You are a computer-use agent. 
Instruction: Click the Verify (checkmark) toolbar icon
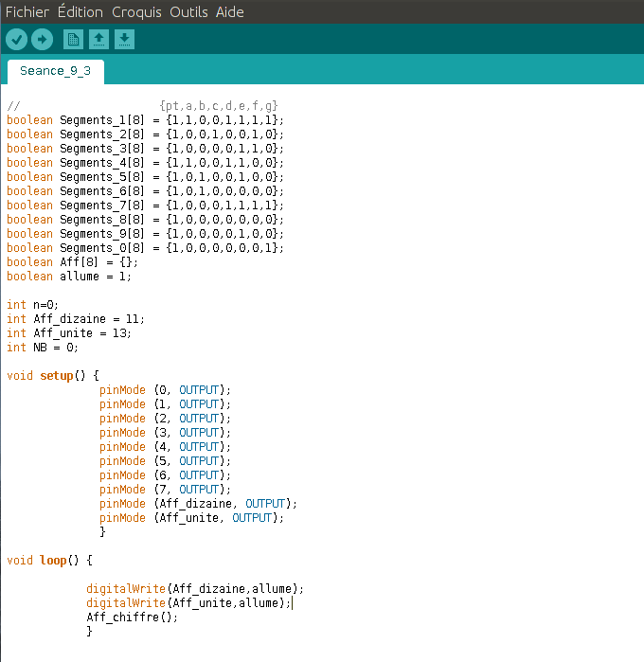point(17,39)
